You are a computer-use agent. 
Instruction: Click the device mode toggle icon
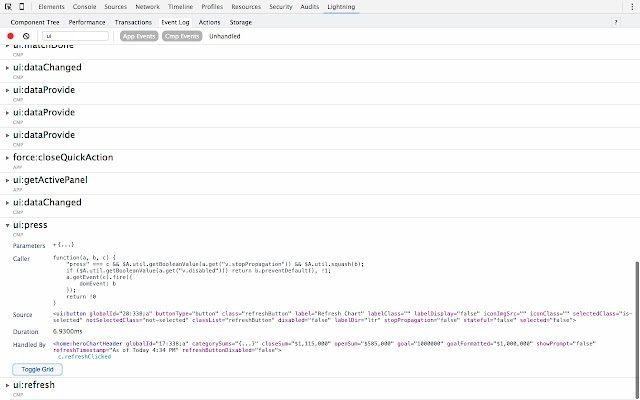click(22, 6)
